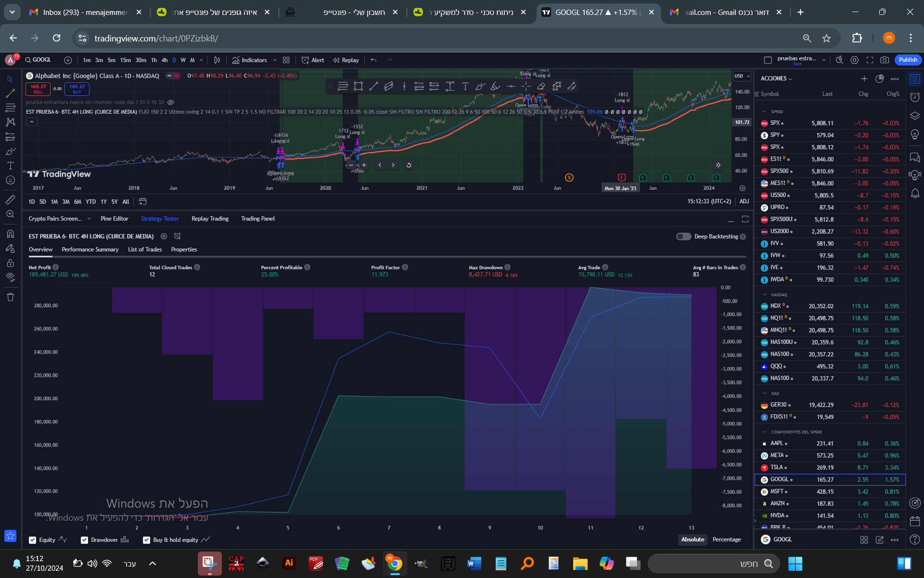Uncheck the Buy & hold equity checkbox
Viewport: 924px width, 578px height.
point(147,540)
